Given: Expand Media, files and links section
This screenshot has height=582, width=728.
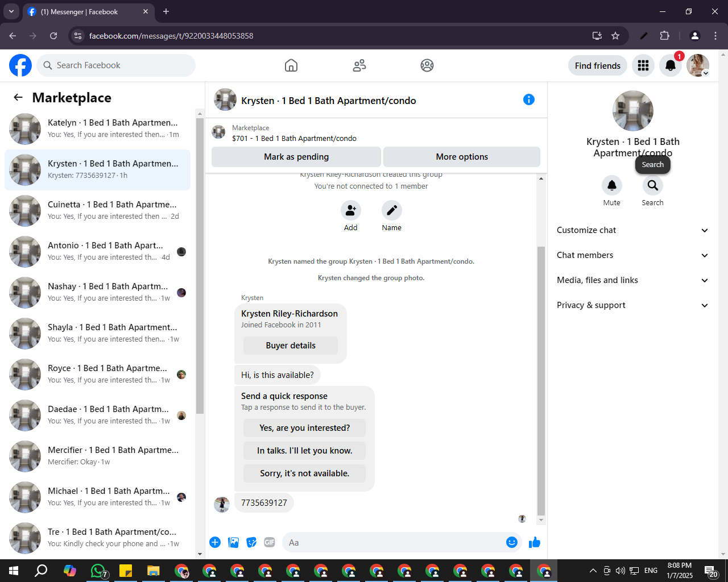Looking at the screenshot, I should (x=632, y=280).
